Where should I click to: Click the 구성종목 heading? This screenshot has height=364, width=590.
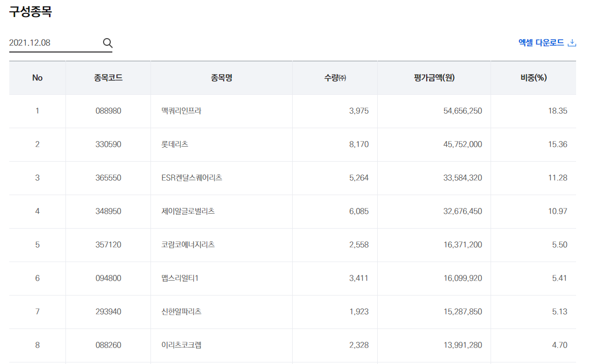[x=30, y=11]
